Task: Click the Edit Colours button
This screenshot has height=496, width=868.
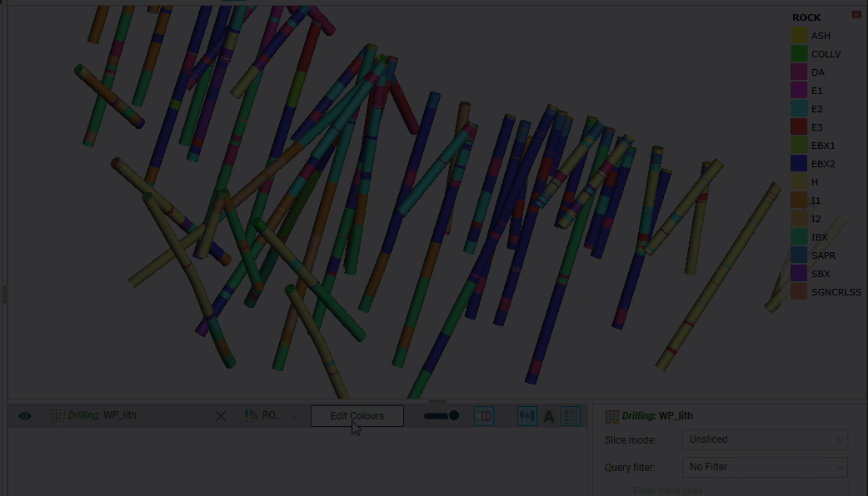Action: 357,416
